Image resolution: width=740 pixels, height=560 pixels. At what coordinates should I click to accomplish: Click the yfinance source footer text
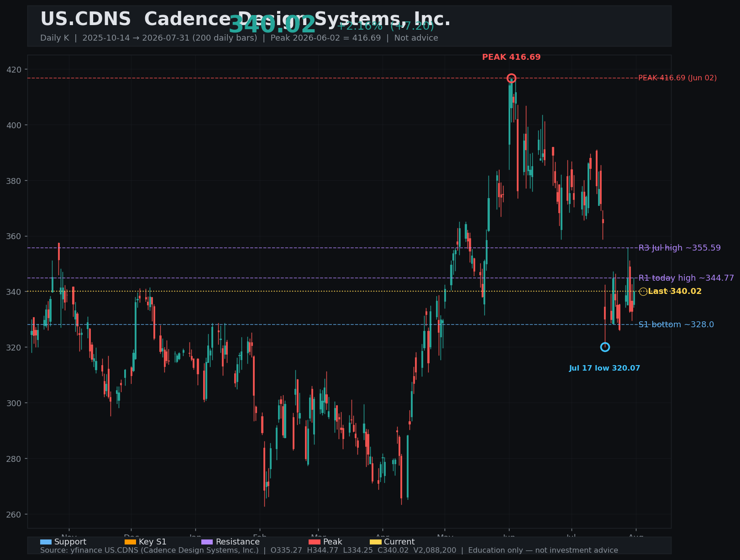coord(329,550)
